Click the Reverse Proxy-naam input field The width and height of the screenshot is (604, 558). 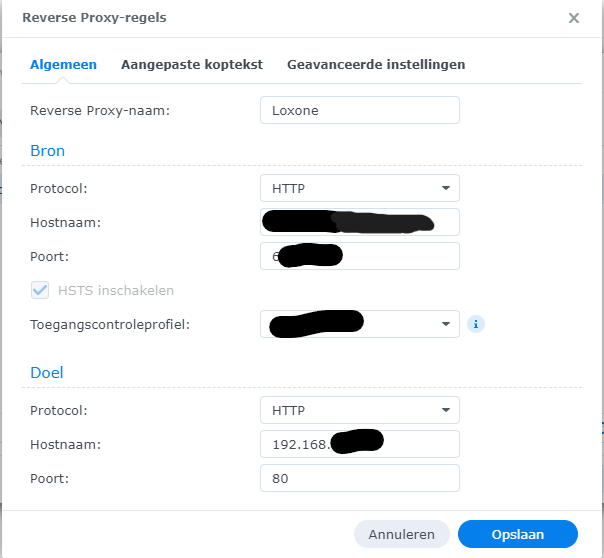pos(359,110)
